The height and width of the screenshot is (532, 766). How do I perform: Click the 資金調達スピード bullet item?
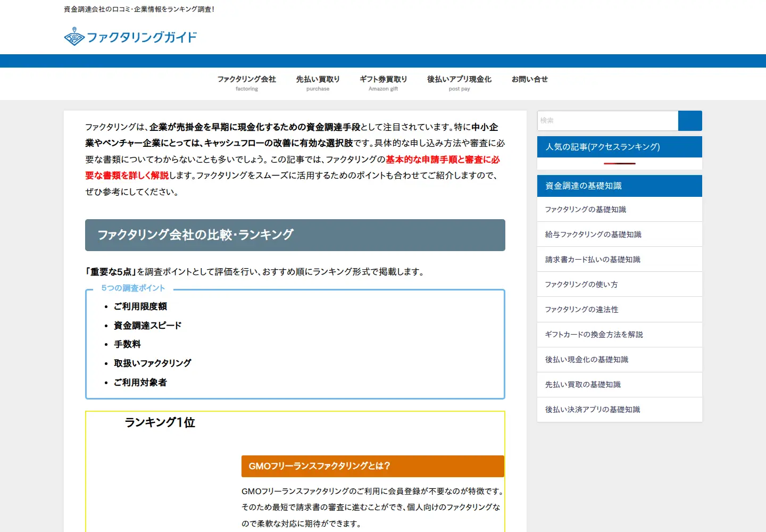point(148,326)
